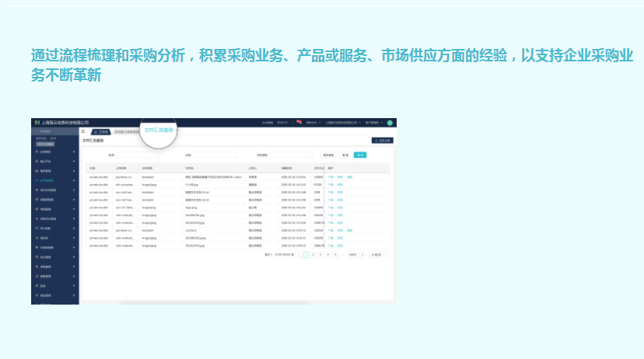Jump to last page 43435
Screen dimensions: 644x359
click(352, 255)
